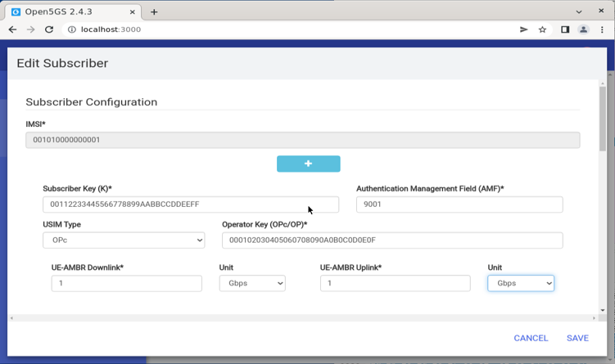Click the dialog vertical scrollbar thumb
The width and height of the screenshot is (615, 364).
[x=603, y=119]
